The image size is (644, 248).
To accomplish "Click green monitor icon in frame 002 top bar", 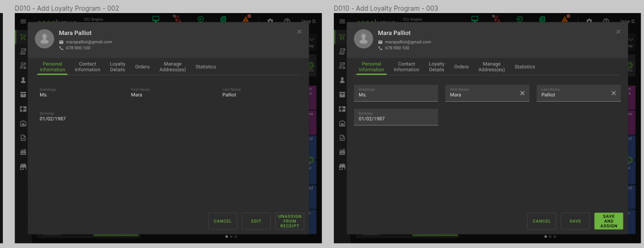I will pyautogui.click(x=156, y=19).
